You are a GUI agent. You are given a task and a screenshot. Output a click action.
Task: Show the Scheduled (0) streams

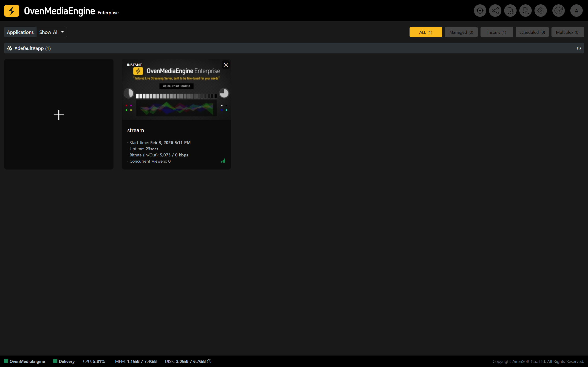[532, 32]
